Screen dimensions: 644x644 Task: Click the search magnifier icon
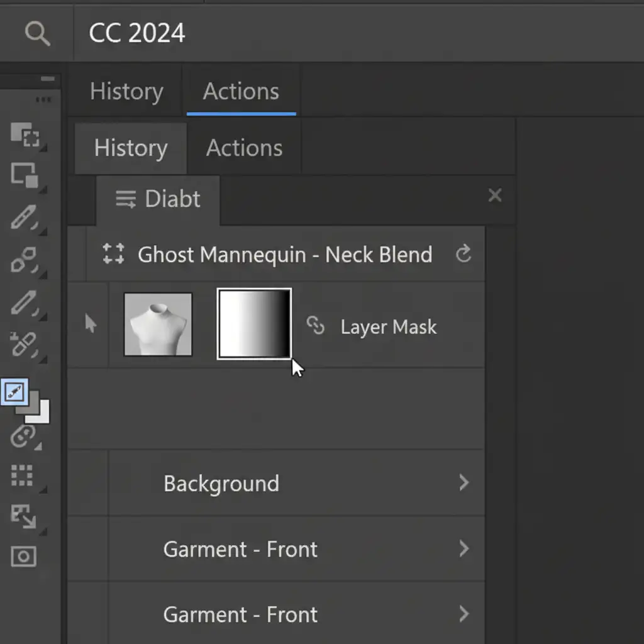pyautogui.click(x=37, y=33)
